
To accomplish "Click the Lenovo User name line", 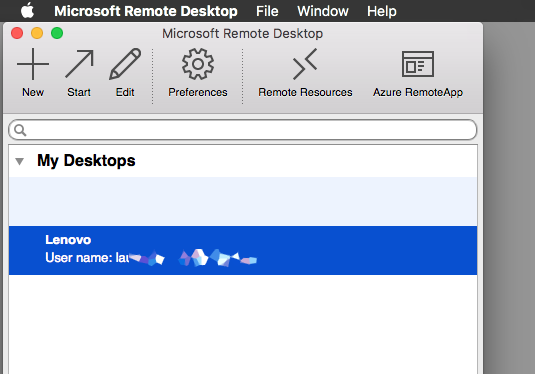I will (151, 258).
